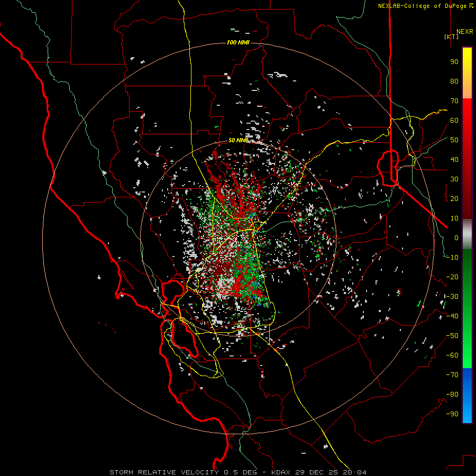Click the positive 50 knot scale label
This screenshot has height=476, width=476.
tap(454, 140)
